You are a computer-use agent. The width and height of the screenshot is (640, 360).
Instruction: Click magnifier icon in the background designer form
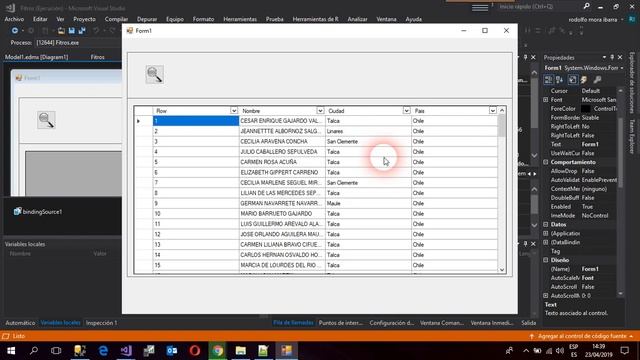pos(46,120)
